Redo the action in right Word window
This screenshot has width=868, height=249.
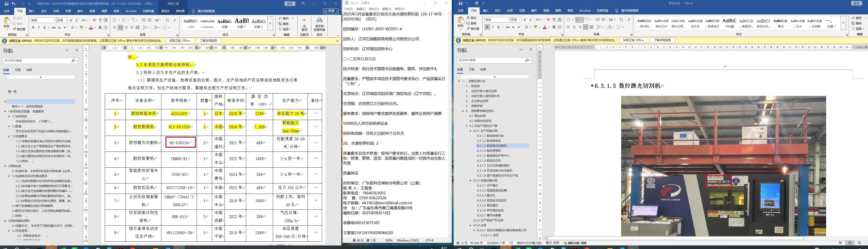pyautogui.click(x=476, y=3)
